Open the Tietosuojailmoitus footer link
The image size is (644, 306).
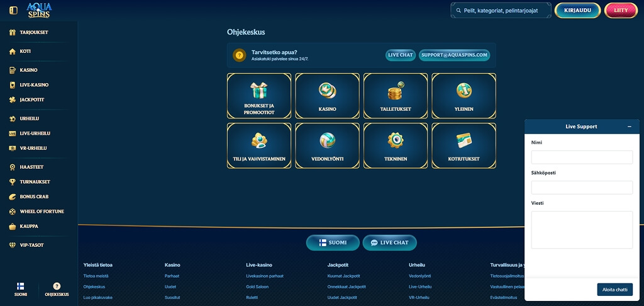pyautogui.click(x=507, y=276)
